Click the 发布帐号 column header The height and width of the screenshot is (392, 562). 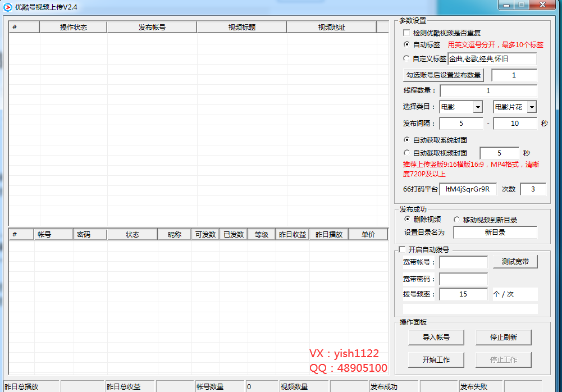click(152, 28)
